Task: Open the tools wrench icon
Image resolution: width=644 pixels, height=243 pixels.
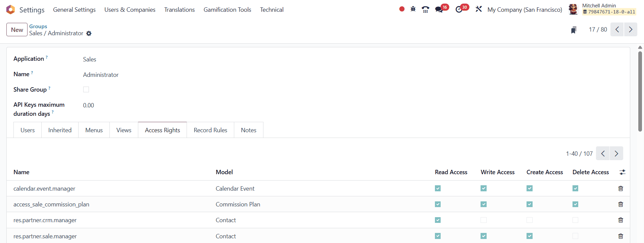Action: pyautogui.click(x=479, y=9)
